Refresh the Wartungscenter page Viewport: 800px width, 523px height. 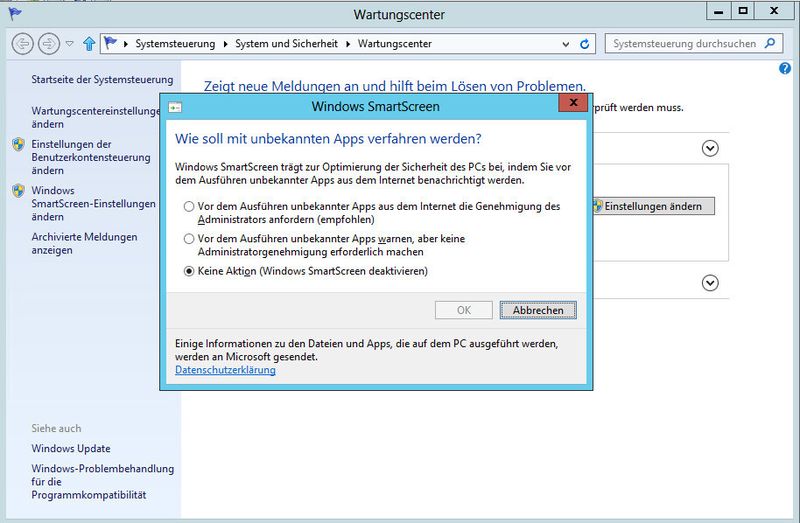tap(585, 44)
